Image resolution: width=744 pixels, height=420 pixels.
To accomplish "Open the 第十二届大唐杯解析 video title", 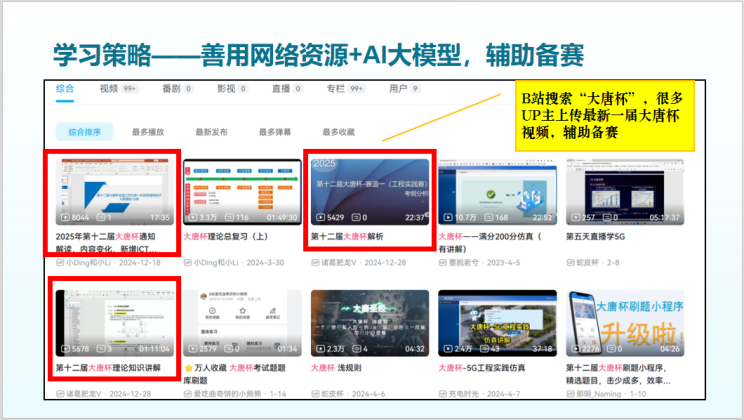I will click(347, 237).
